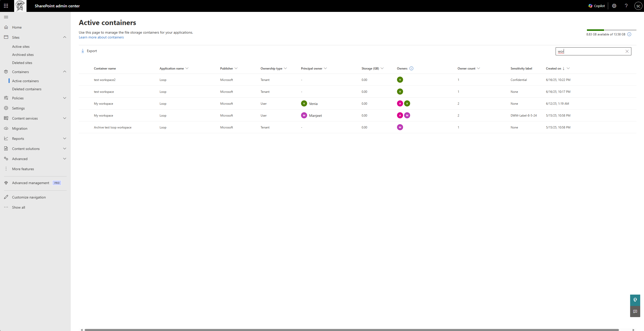Clear the search box with X
The height and width of the screenshot is (331, 644).
point(627,51)
